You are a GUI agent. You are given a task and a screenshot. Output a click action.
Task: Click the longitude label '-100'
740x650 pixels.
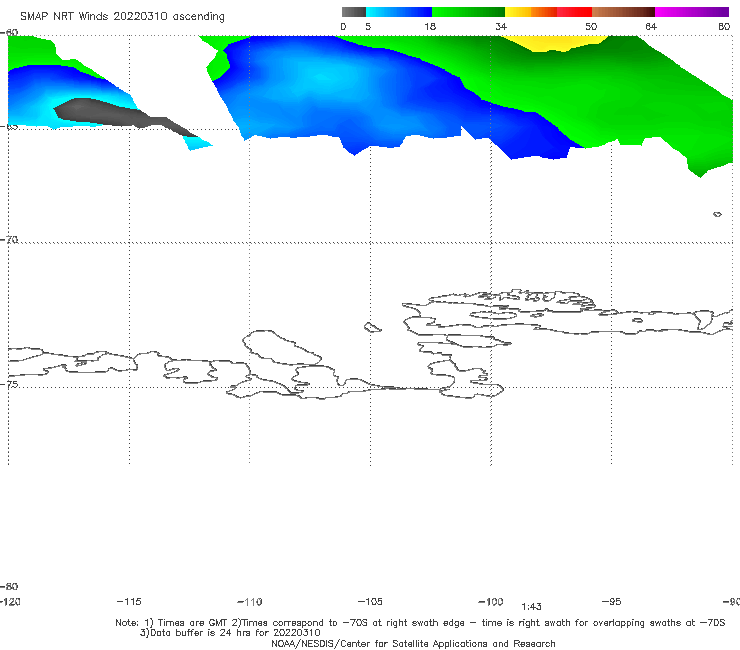(x=491, y=602)
